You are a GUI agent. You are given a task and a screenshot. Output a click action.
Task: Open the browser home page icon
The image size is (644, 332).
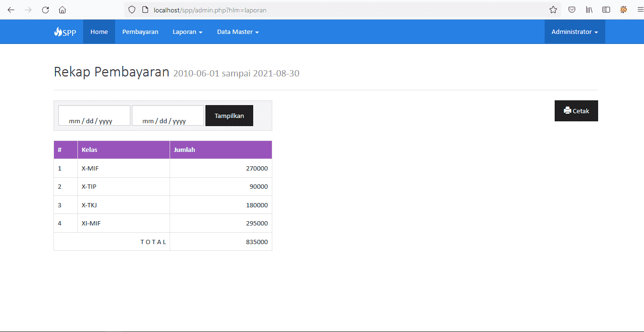(62, 10)
